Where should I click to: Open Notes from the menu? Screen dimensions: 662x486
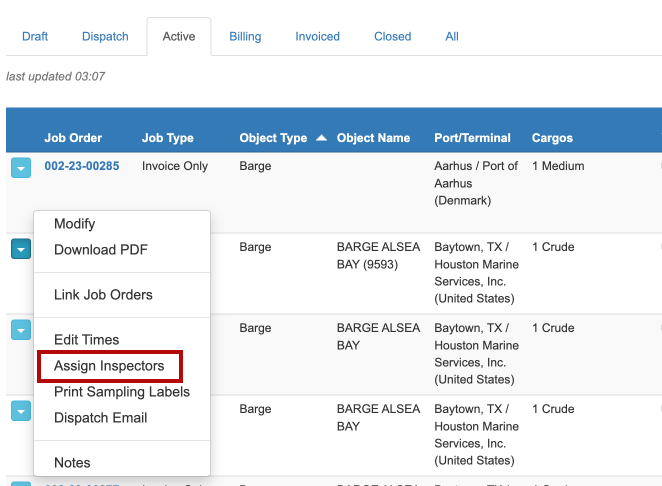coord(72,463)
